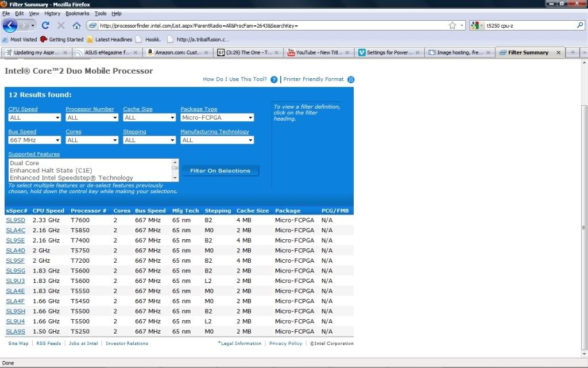Screen dimensions: 588x368
Task: Open the search engine selector icon
Action: coord(477,25)
